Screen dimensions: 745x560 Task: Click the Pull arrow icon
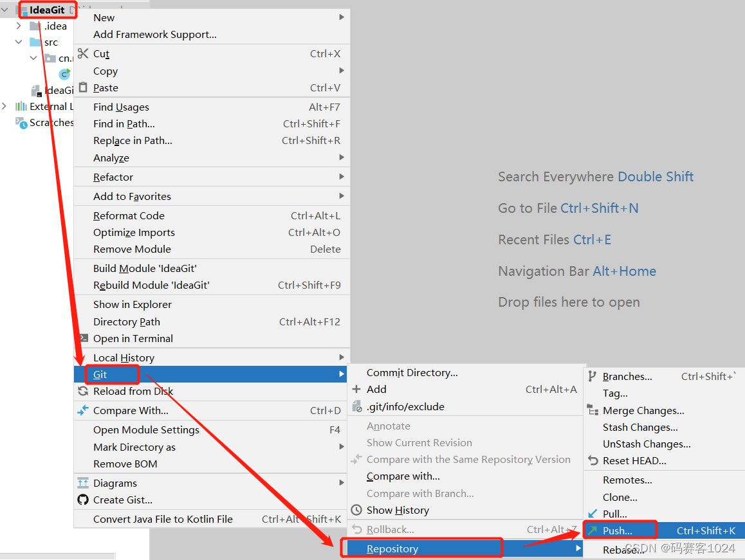pos(593,514)
